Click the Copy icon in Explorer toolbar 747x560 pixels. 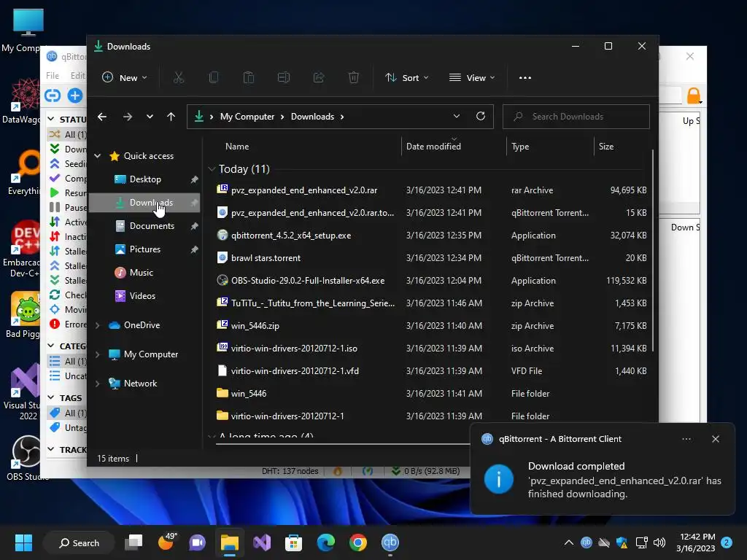[214, 77]
